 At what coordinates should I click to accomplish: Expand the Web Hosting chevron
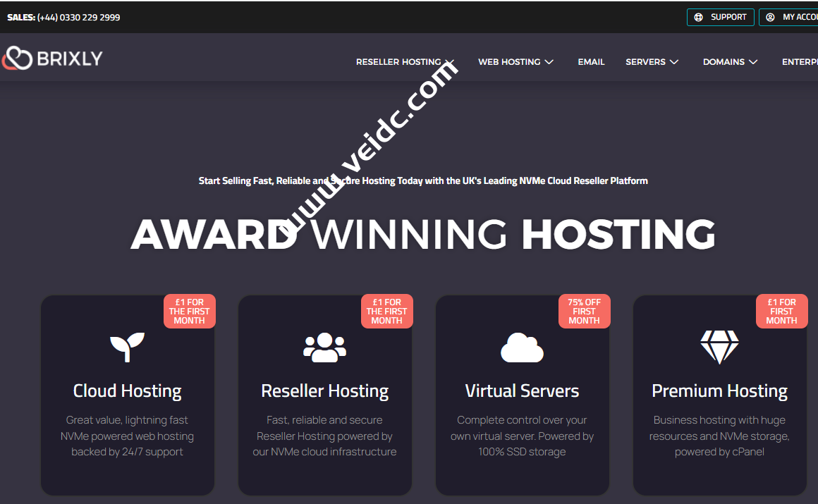[549, 62]
